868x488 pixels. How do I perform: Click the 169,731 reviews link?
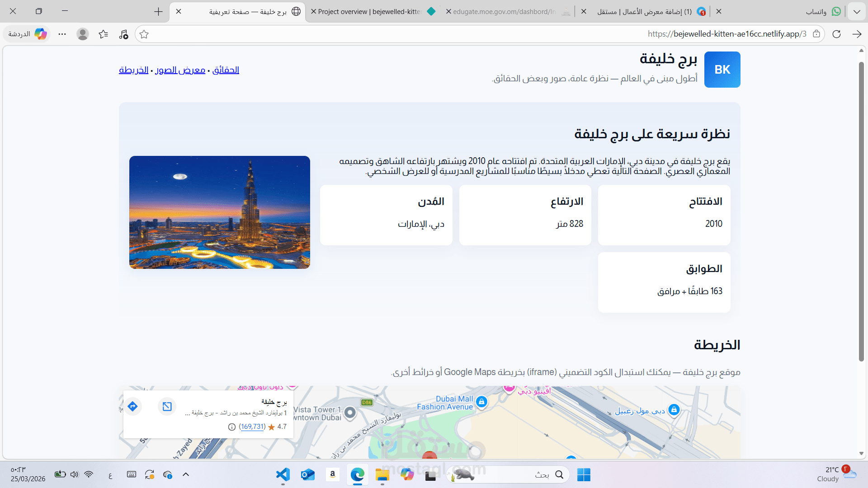pos(252,427)
